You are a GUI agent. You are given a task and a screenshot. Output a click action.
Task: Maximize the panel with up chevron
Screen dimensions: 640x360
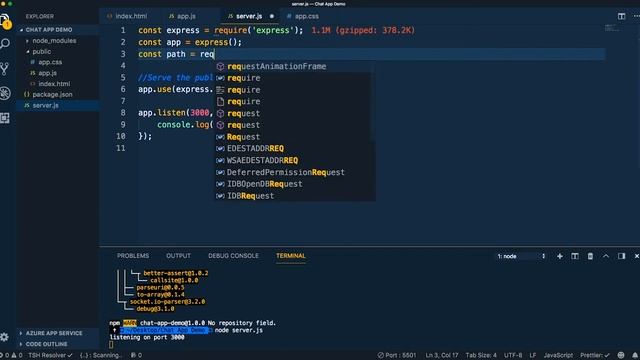click(x=606, y=256)
